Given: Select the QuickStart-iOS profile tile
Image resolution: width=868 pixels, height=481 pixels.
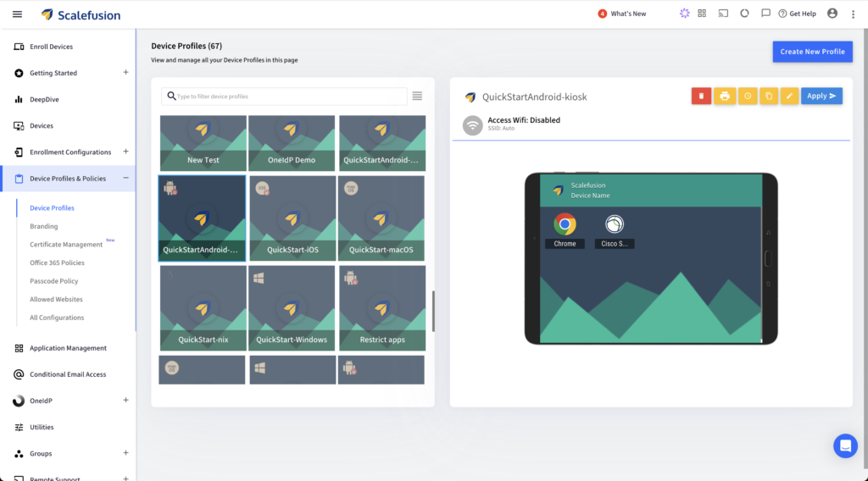Looking at the screenshot, I should coord(292,218).
